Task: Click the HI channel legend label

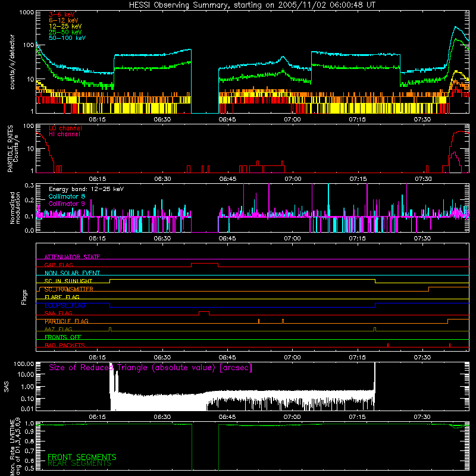Action: click(64, 134)
